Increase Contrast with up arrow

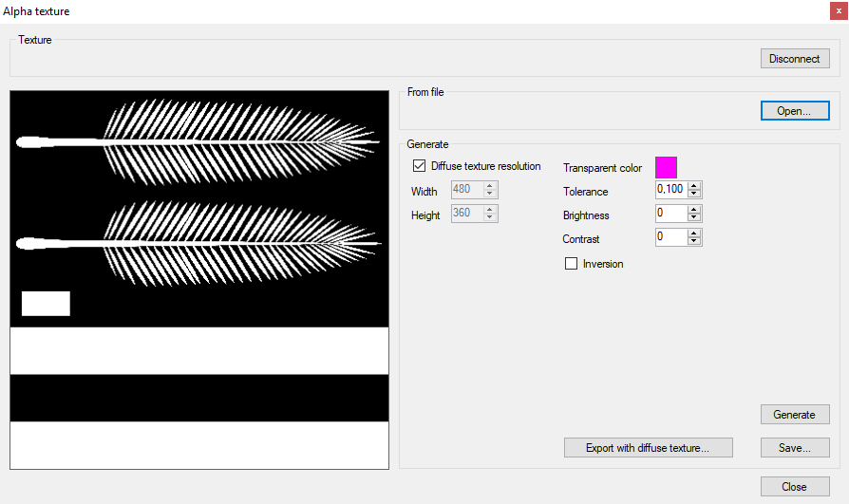click(x=695, y=233)
